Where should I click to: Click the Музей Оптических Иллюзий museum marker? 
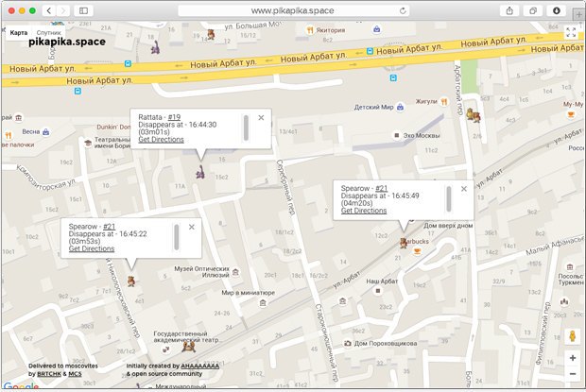(236, 272)
